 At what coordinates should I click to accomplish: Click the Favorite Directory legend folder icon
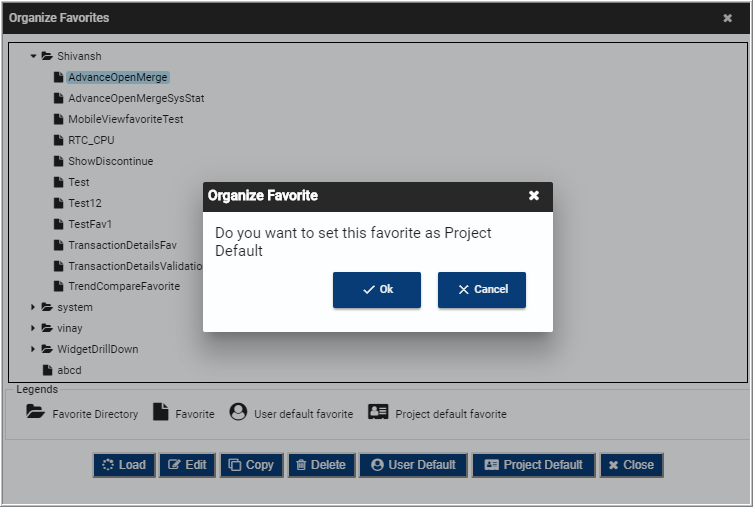[36, 412]
